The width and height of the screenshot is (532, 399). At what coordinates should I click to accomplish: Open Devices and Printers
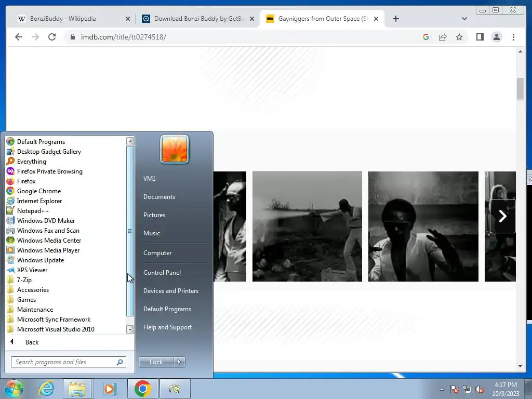pyautogui.click(x=170, y=291)
